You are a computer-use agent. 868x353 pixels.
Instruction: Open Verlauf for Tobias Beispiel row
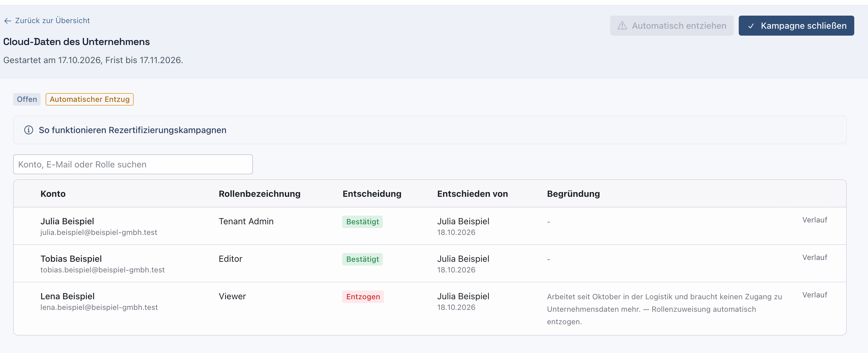point(814,258)
